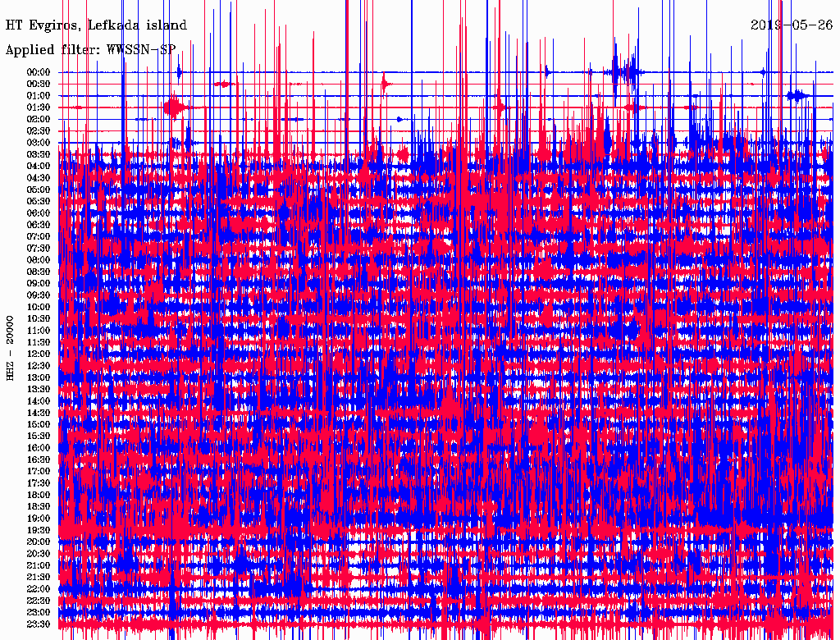Select the 18:30 time label

tap(39, 507)
